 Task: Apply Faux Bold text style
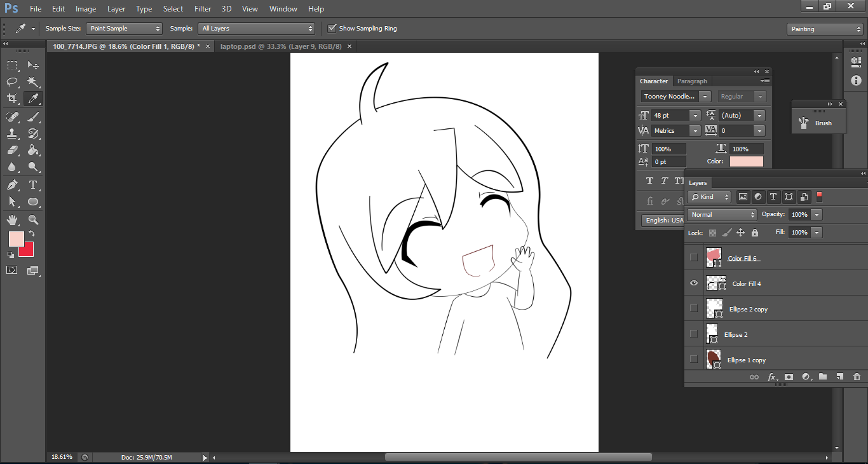(x=649, y=181)
